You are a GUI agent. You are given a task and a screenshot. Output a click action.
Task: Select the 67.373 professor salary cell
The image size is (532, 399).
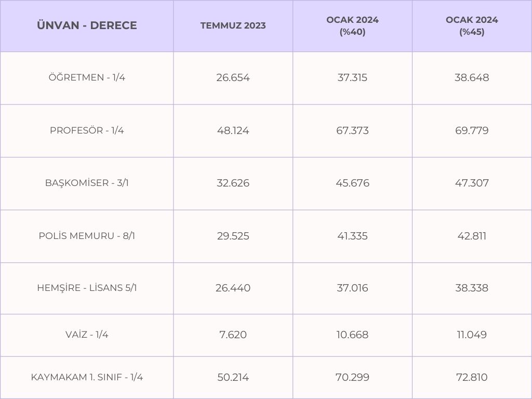point(352,130)
